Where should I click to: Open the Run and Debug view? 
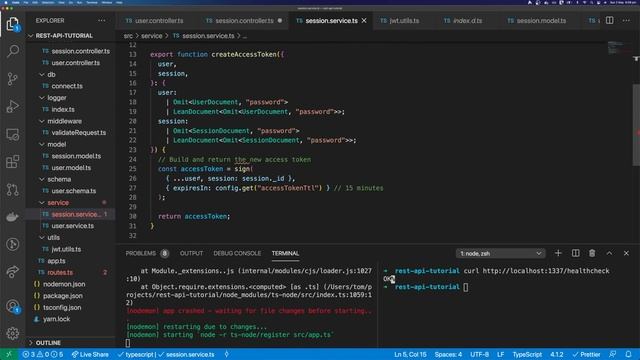(13, 106)
